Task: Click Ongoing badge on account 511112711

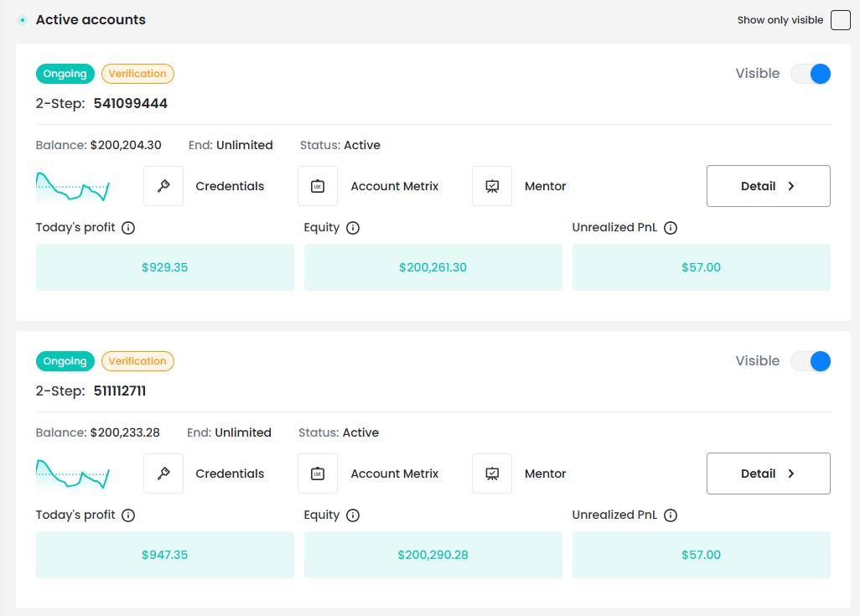Action: [x=65, y=361]
